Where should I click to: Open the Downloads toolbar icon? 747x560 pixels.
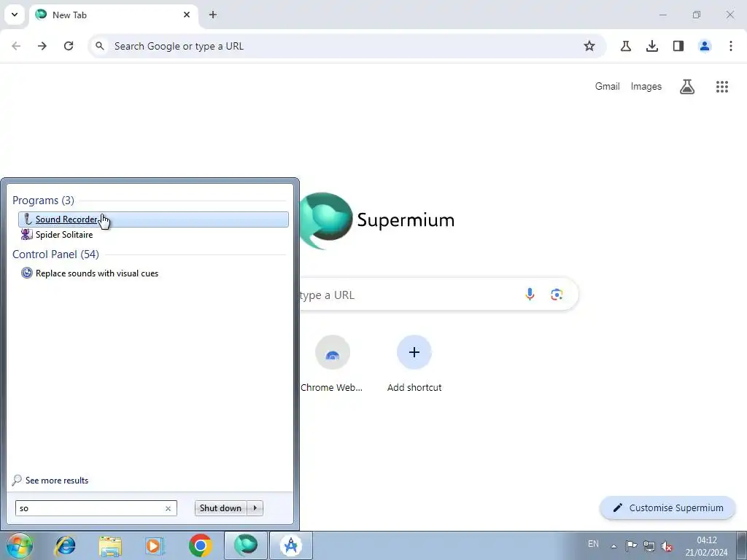(652, 46)
